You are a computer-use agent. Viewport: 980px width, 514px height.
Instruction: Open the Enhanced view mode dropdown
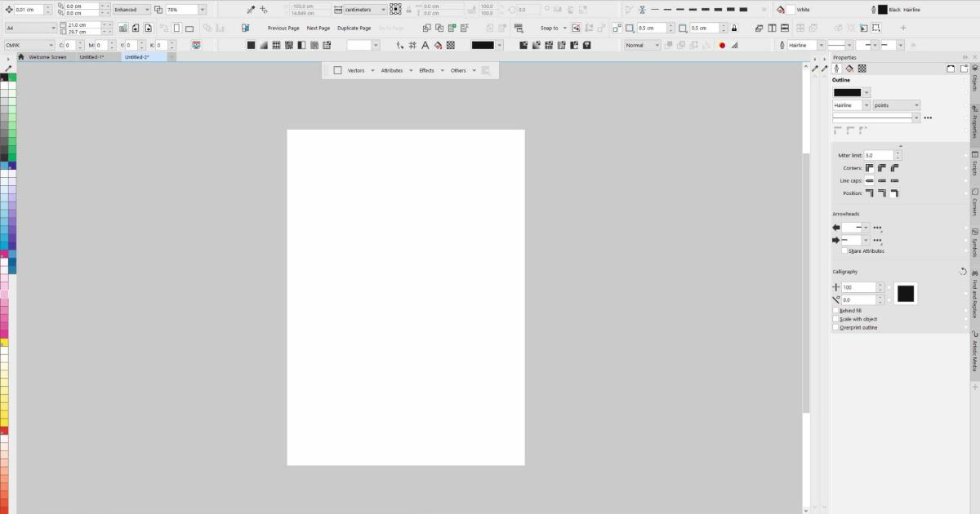132,10
